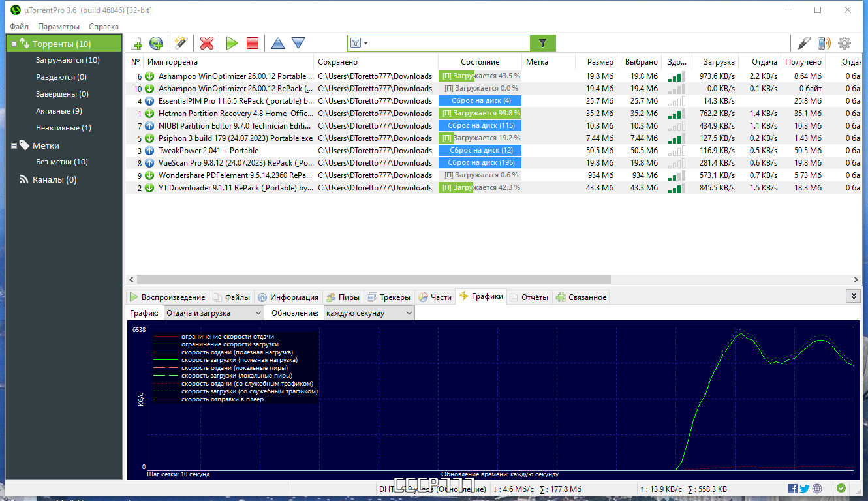Move torrent down in queue

click(x=298, y=43)
